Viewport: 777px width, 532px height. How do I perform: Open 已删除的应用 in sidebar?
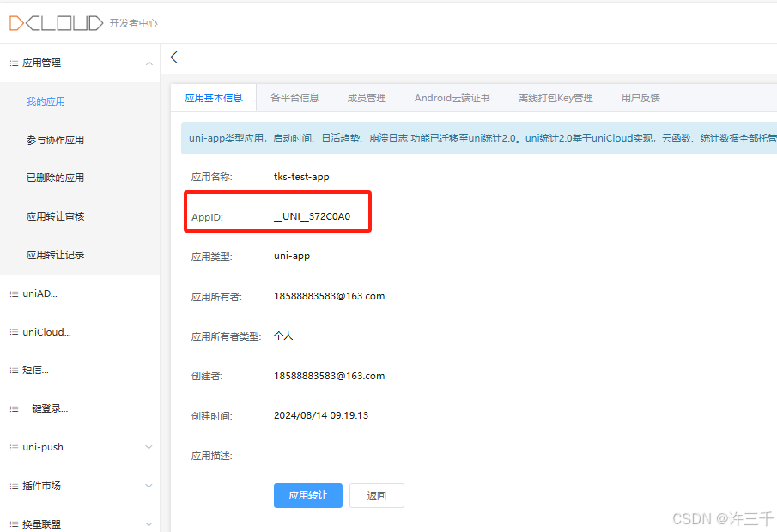55,178
